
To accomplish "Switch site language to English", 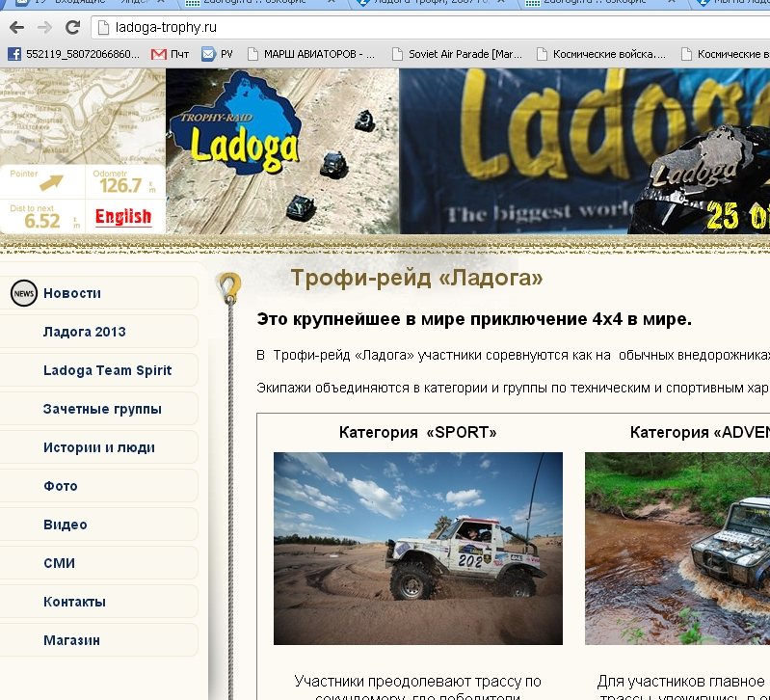I will (x=123, y=217).
